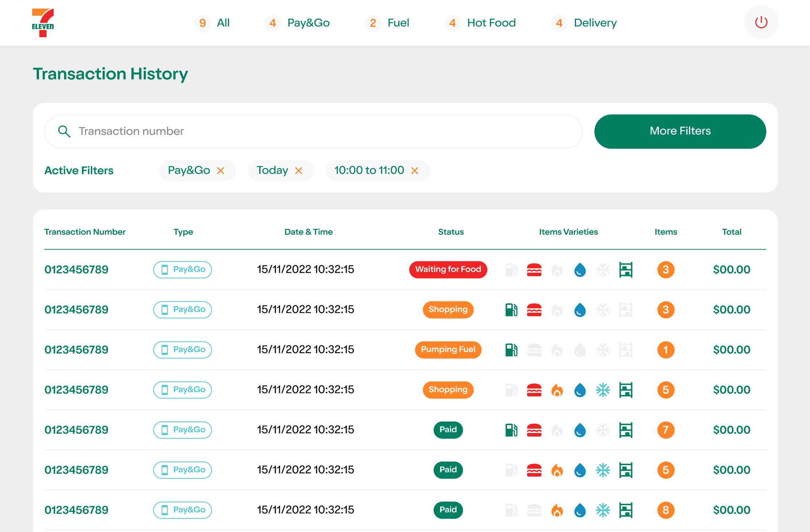Click fuel pump icon in Pumping Fuel row
Image resolution: width=810 pixels, height=532 pixels.
tap(511, 350)
